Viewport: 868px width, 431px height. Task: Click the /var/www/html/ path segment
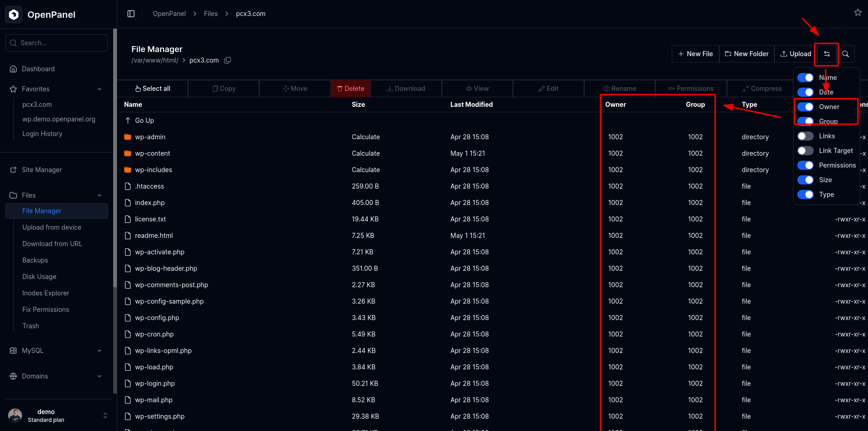(x=155, y=60)
